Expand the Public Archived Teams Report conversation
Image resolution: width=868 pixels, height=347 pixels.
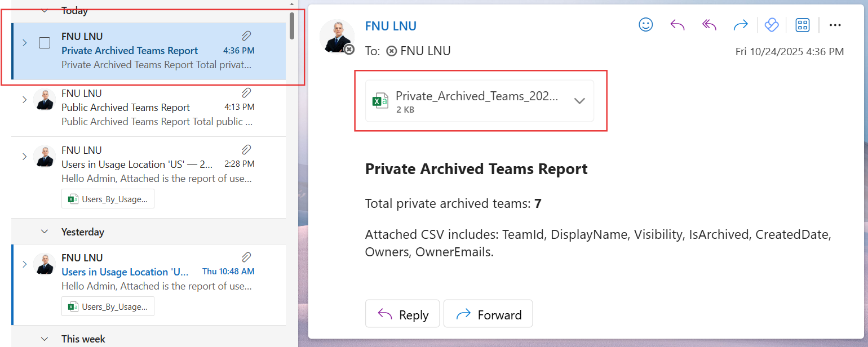click(x=24, y=100)
